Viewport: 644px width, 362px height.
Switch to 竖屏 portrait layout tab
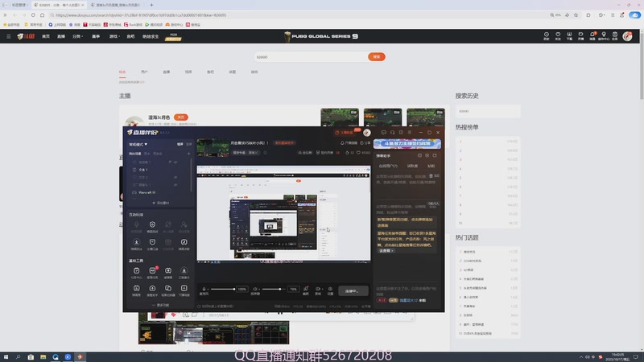pyautogui.click(x=189, y=144)
